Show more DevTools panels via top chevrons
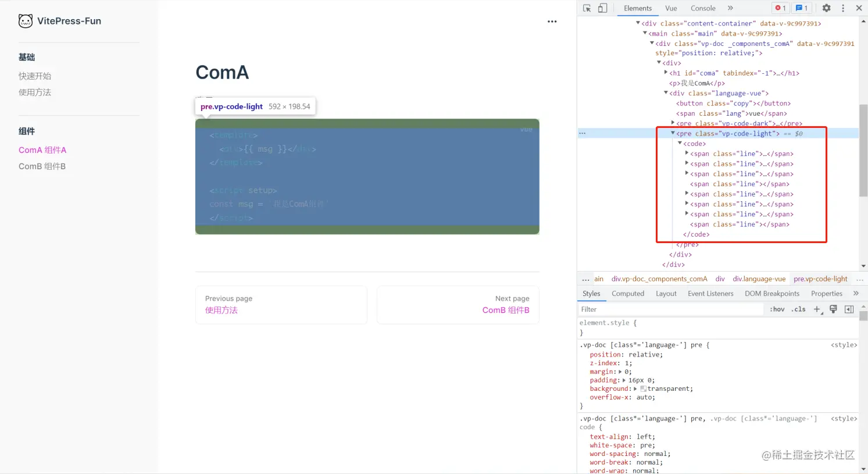Viewport: 868px width, 474px height. [x=730, y=8]
